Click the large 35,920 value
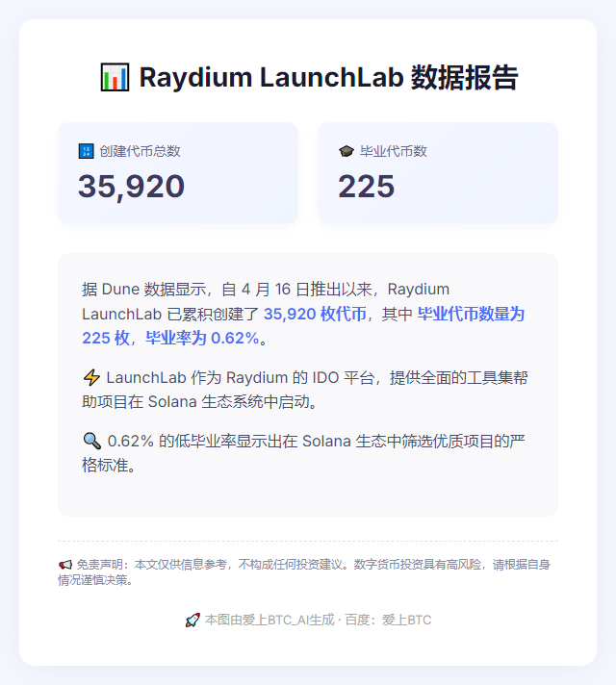The image size is (616, 685). click(x=131, y=187)
